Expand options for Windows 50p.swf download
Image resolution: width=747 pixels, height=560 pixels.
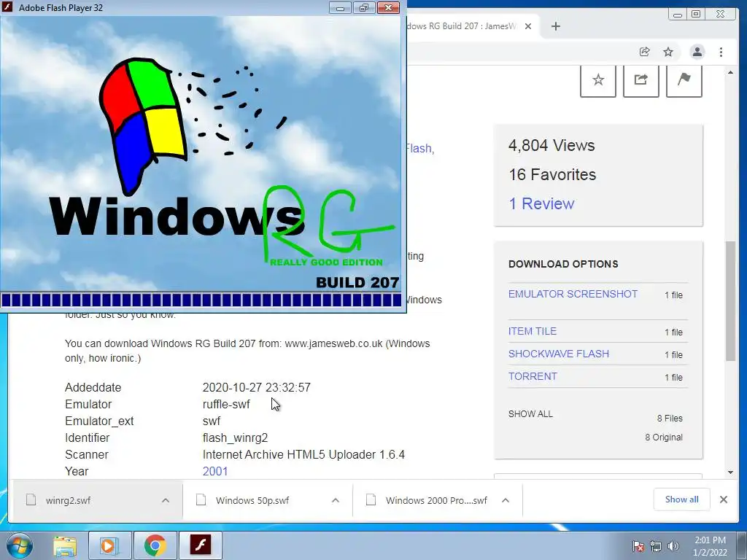coord(336,500)
